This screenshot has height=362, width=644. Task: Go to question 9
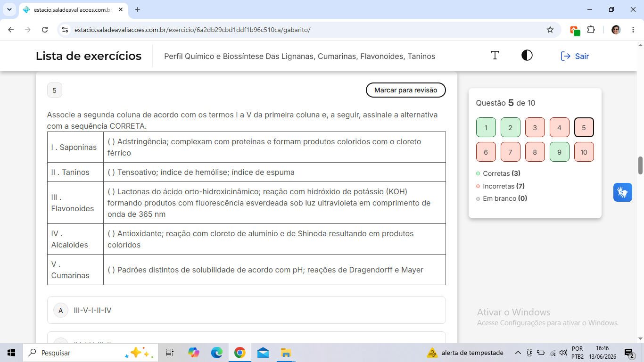click(x=560, y=152)
